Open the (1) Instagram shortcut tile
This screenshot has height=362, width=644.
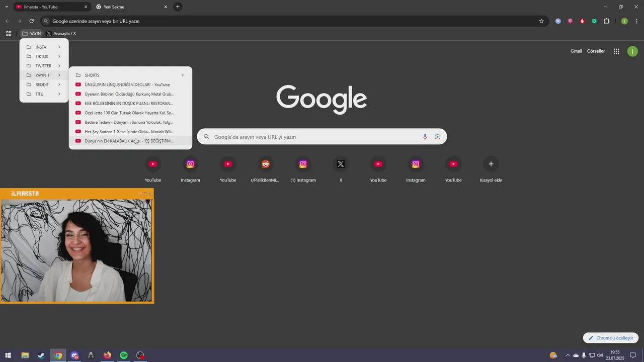click(303, 170)
